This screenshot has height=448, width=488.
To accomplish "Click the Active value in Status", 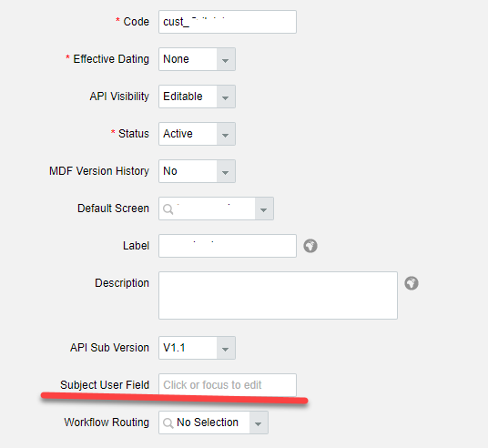I will click(178, 134).
